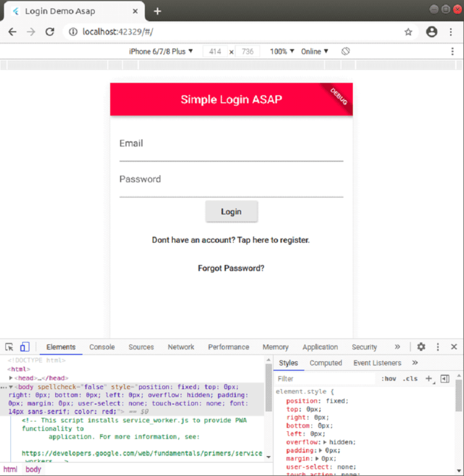Add a new style rule using the plus icon
Image resolution: width=464 pixels, height=476 pixels.
coord(429,379)
